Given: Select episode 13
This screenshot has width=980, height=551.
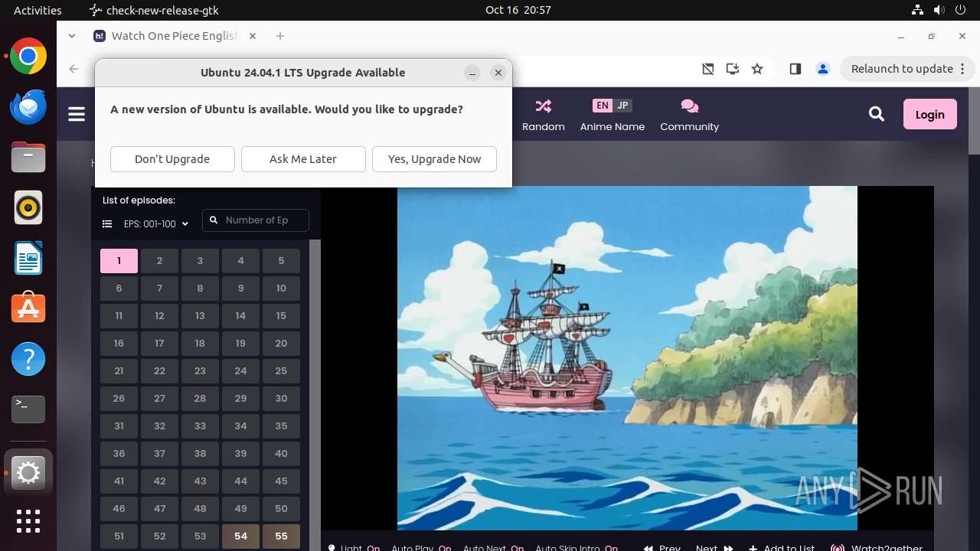Looking at the screenshot, I should click(x=200, y=316).
